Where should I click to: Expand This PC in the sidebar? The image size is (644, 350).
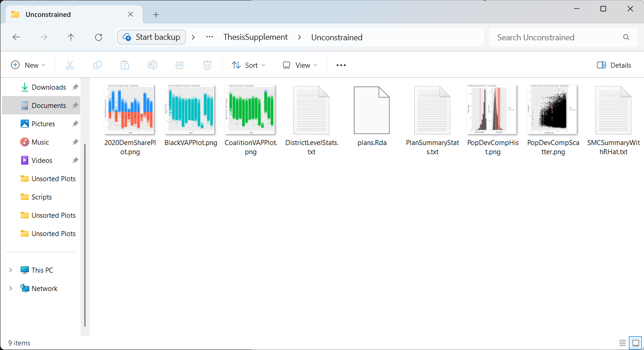point(10,270)
